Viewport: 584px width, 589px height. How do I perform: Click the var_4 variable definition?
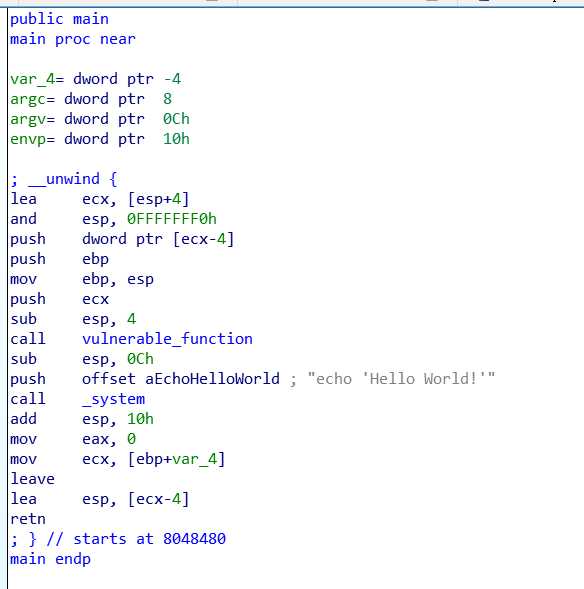[x=95, y=79]
